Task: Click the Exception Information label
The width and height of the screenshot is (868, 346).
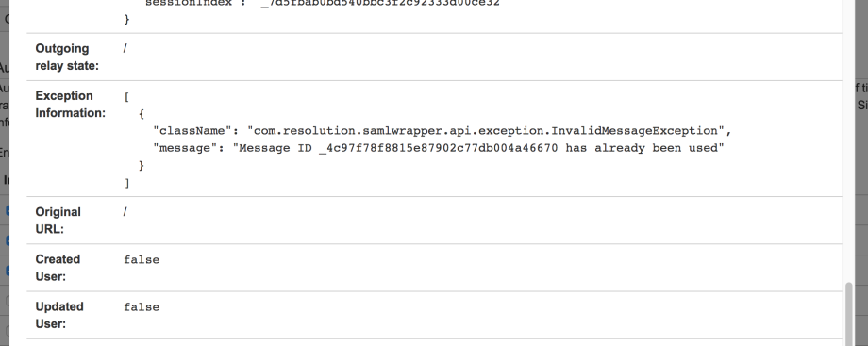Action: click(71, 104)
